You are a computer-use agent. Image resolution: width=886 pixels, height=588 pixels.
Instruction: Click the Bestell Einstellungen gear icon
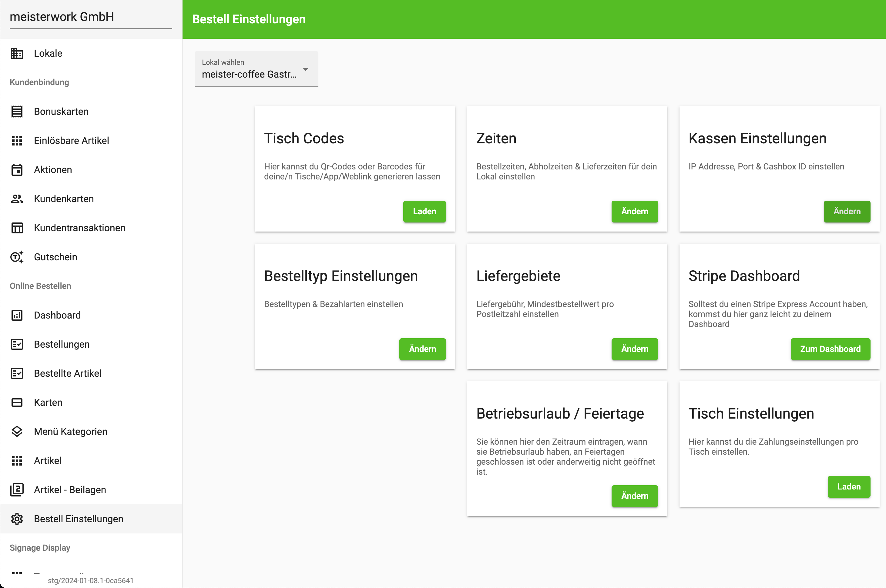[x=17, y=519]
